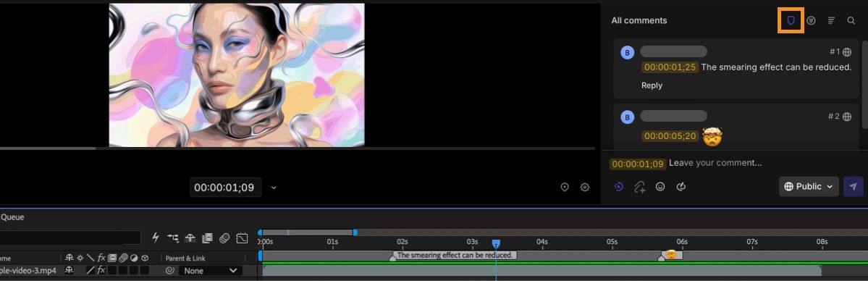Click the 3D Layer cube column icon
Image resolution: width=868 pixels, height=281 pixels.
pyautogui.click(x=145, y=258)
